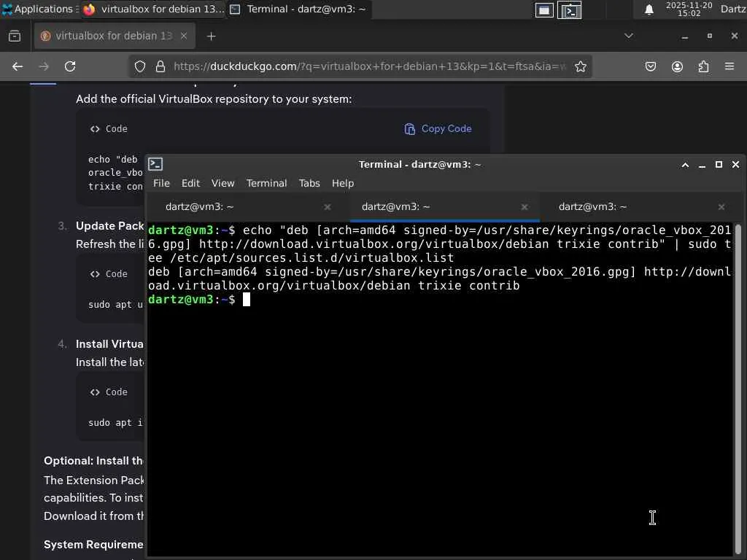
Task: Show site information via padlock icon
Action: (160, 66)
